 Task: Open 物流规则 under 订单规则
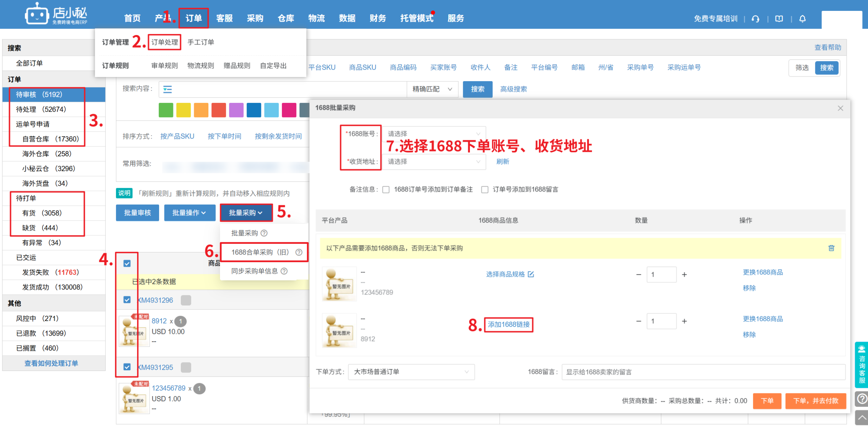pyautogui.click(x=201, y=66)
